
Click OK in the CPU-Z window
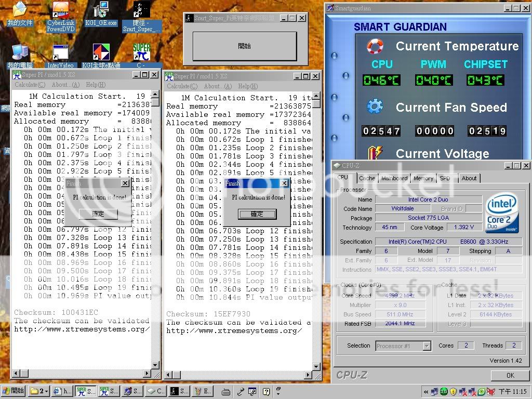[x=510, y=375]
